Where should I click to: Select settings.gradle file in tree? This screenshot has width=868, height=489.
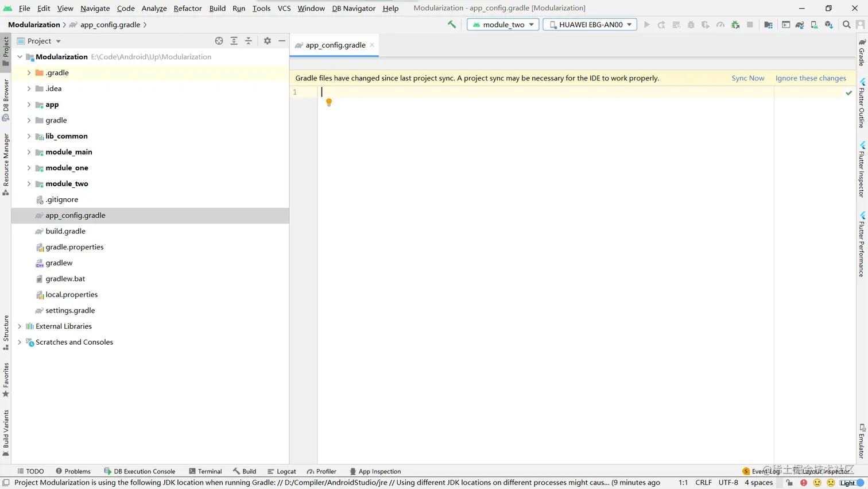click(70, 310)
